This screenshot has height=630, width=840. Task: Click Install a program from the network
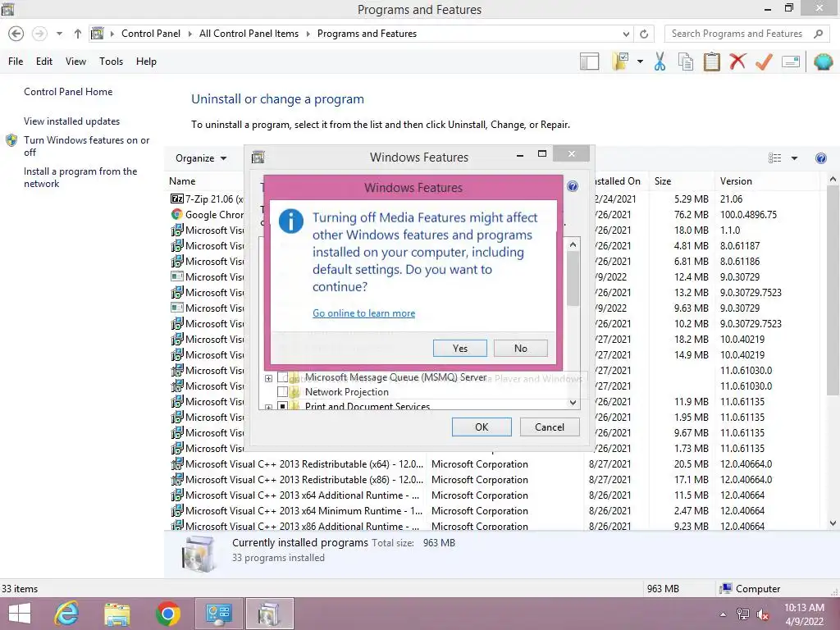pyautogui.click(x=80, y=177)
